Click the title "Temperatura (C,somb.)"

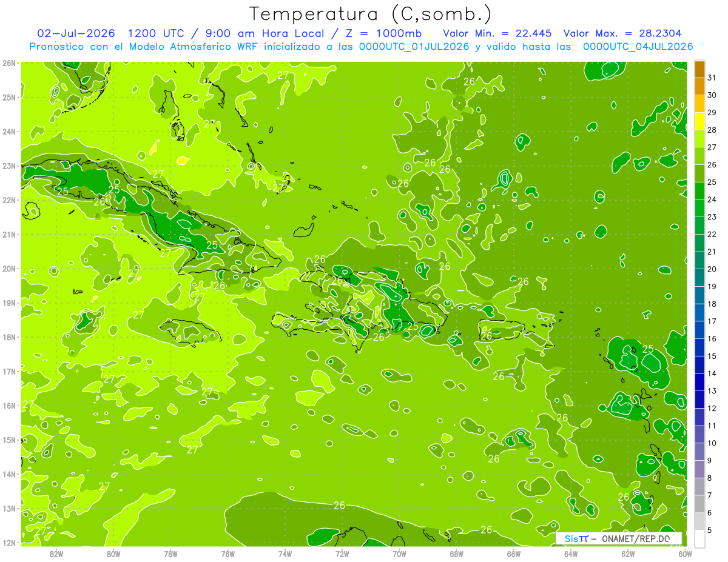point(371,15)
